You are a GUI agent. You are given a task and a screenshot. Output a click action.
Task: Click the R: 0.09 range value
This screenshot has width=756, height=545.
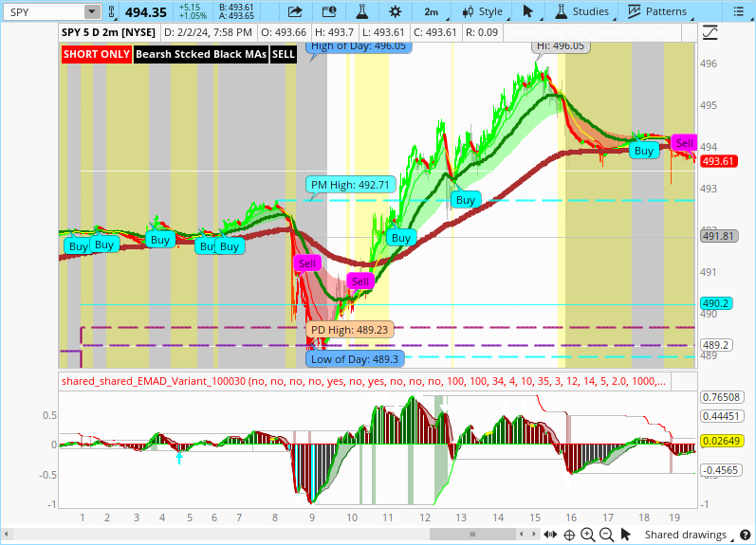[482, 32]
